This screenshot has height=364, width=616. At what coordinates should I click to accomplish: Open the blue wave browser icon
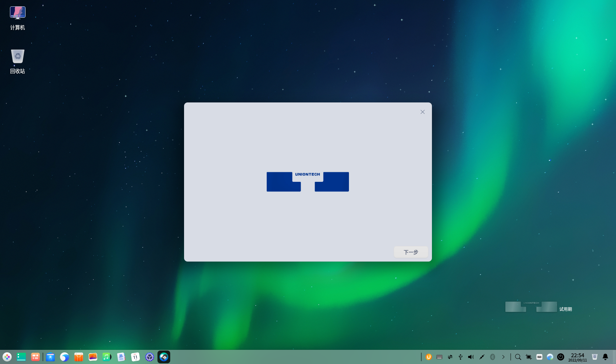pos(65,357)
